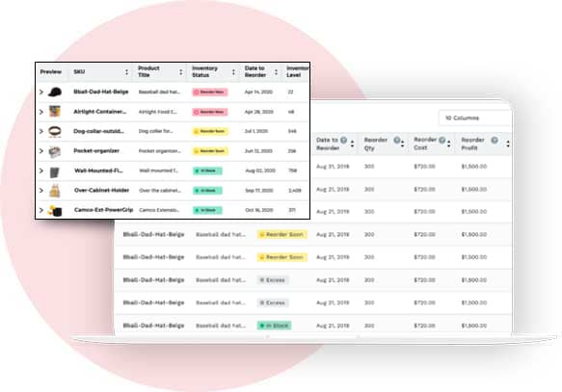Viewport: 562px width, 392px height.
Task: Click yellow Reorder Soon badge for Pocket-organizer
Action: 210,151
